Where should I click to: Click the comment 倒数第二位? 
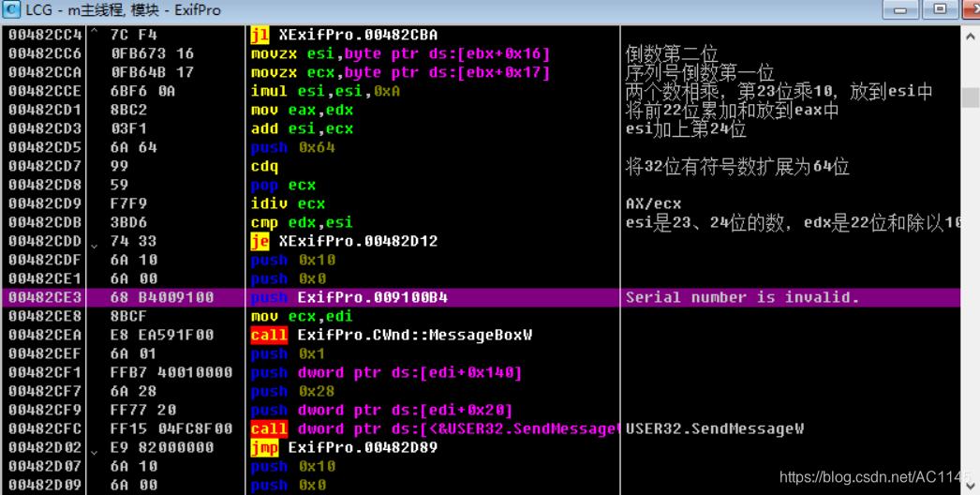[671, 54]
